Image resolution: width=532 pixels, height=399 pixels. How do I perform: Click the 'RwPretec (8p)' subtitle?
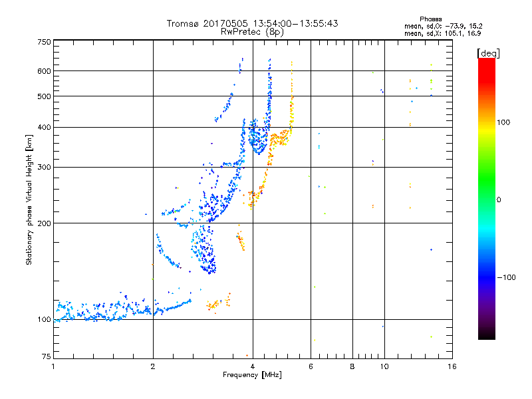point(252,32)
